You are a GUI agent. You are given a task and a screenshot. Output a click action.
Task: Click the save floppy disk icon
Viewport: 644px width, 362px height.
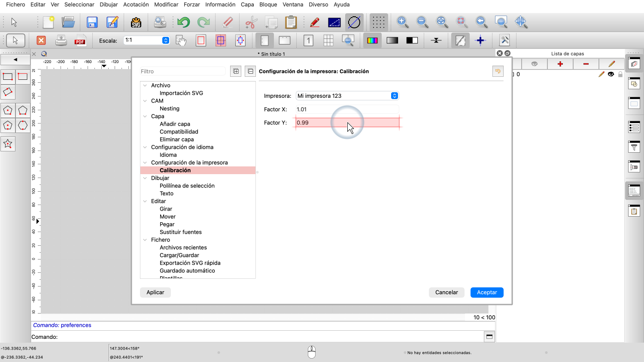(92, 22)
